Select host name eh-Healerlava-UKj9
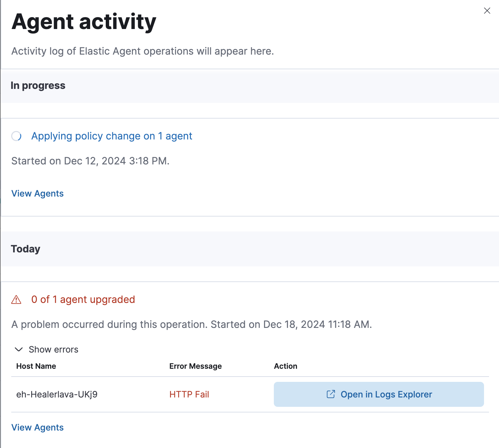499x448 pixels. pos(57,394)
